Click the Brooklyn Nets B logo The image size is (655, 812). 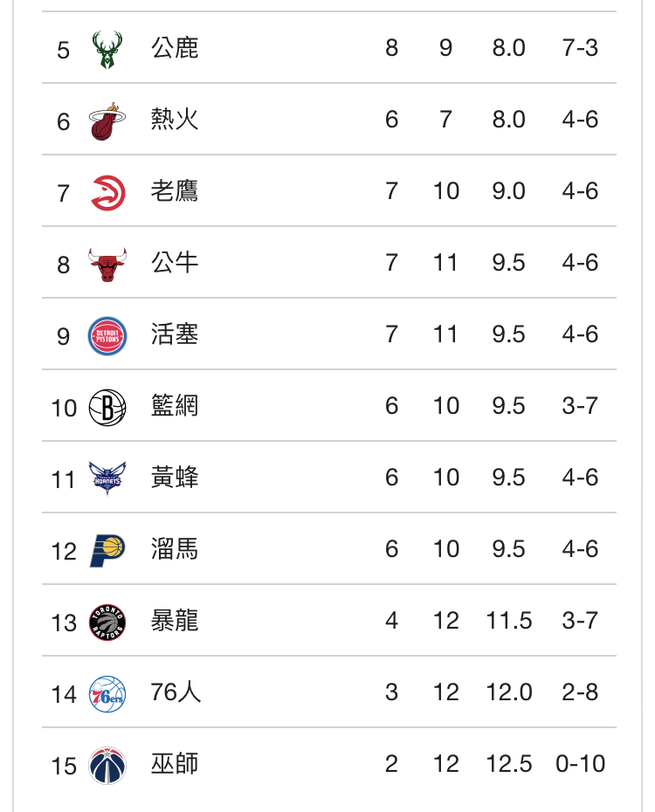(107, 408)
